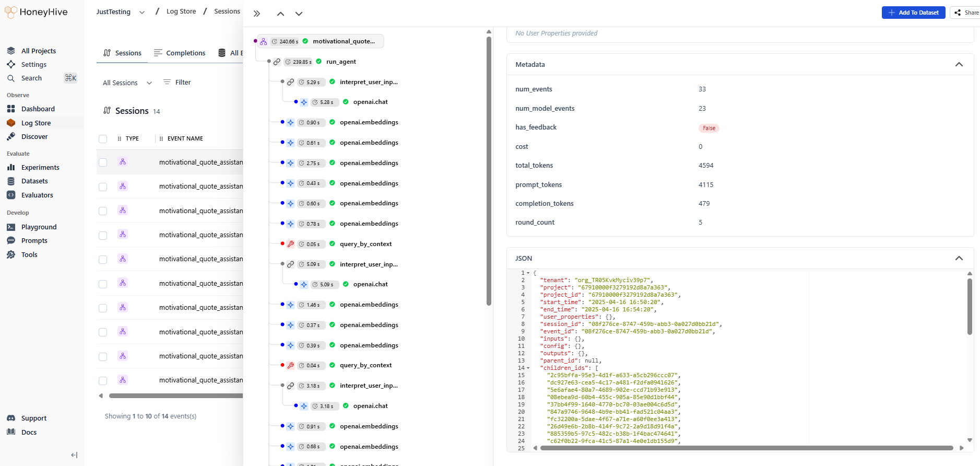Image resolution: width=980 pixels, height=466 pixels.
Task: Click sessions table horizontal scrollbar
Action: 176,395
